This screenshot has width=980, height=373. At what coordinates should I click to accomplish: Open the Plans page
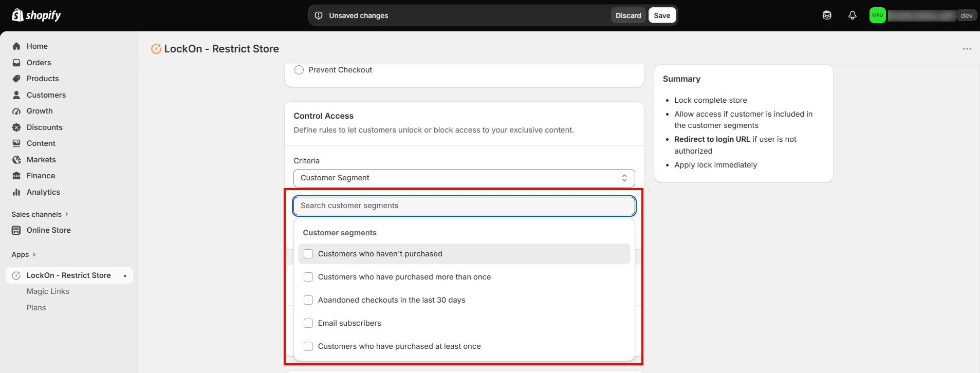[36, 308]
